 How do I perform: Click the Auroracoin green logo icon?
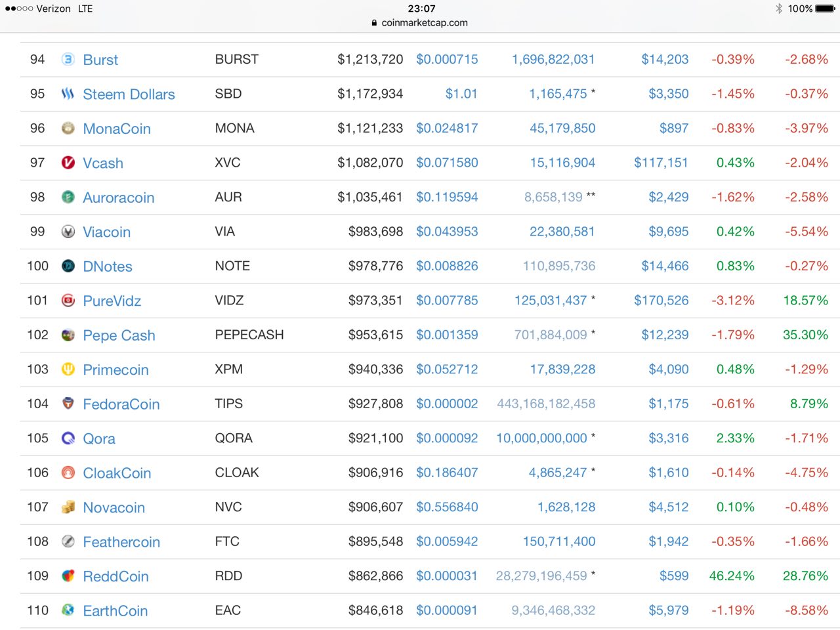point(68,197)
